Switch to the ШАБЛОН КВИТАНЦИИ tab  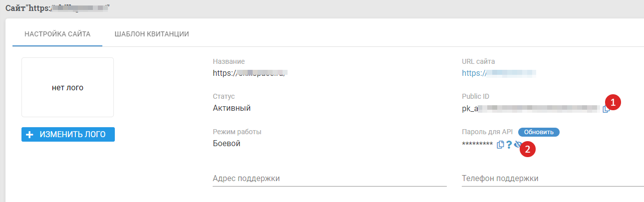[x=151, y=34]
